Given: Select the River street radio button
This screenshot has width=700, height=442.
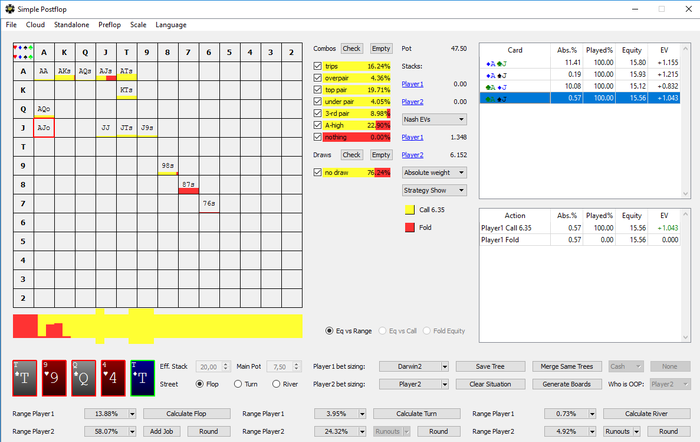Looking at the screenshot, I should coord(276,384).
